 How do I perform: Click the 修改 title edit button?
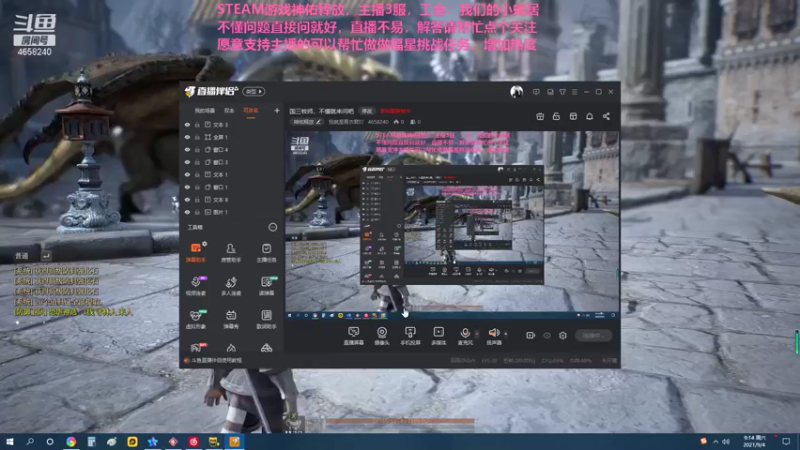coord(367,111)
